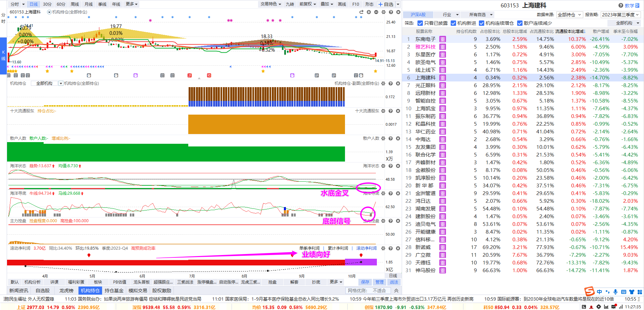This screenshot has width=644, height=310.
Task: Click the 保存 button
Action: tap(365, 282)
